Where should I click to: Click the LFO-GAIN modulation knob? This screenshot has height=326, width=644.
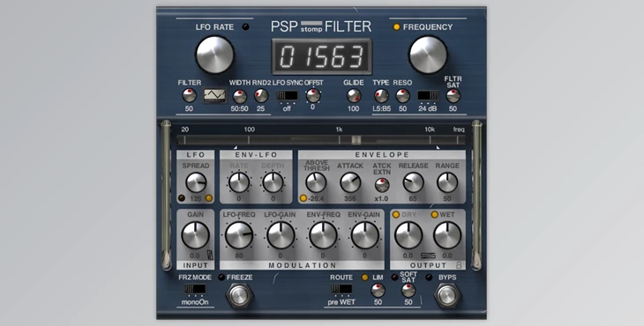pyautogui.click(x=281, y=235)
